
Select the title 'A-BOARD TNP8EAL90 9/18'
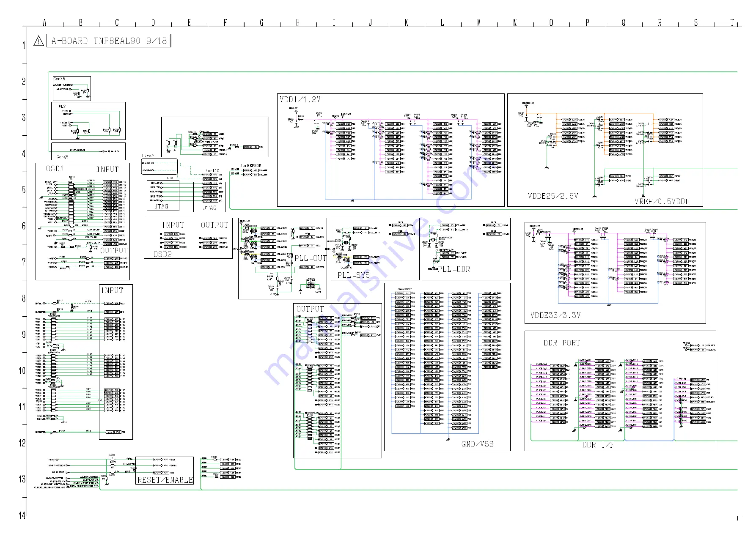point(109,41)
